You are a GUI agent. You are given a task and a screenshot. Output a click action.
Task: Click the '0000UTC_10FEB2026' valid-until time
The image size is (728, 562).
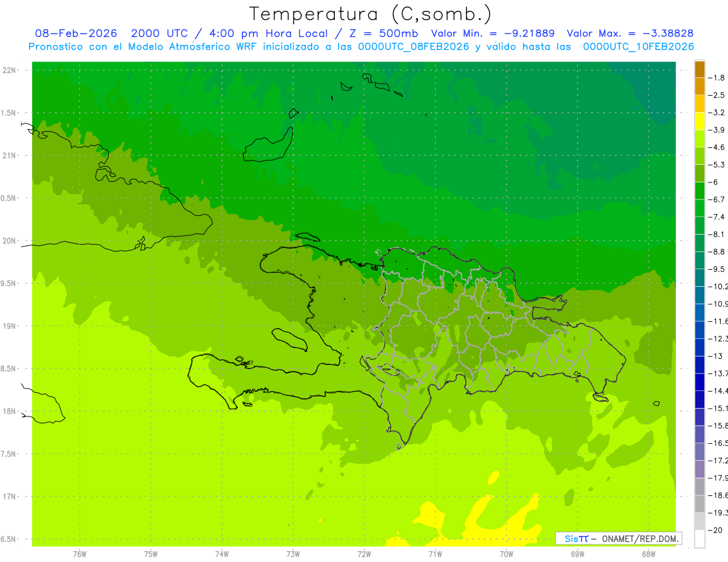(x=638, y=47)
